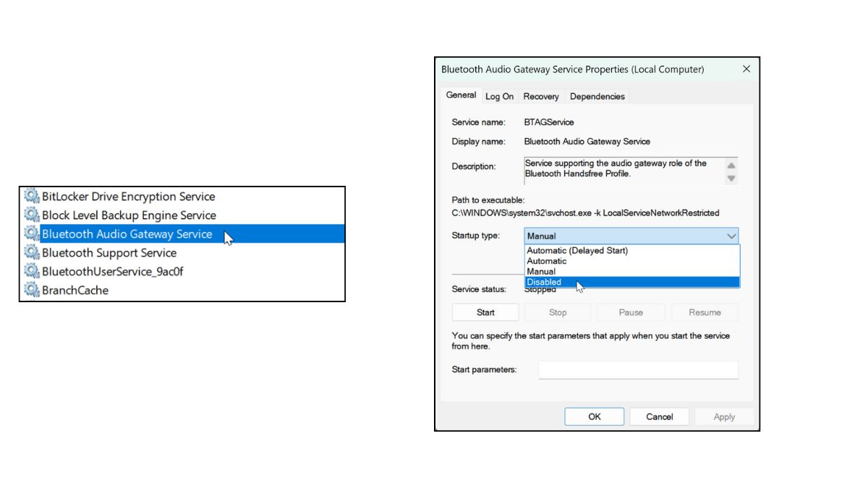Expand the Startup type combo box
Image resolution: width=868 pixels, height=488 pixels.
pos(631,236)
